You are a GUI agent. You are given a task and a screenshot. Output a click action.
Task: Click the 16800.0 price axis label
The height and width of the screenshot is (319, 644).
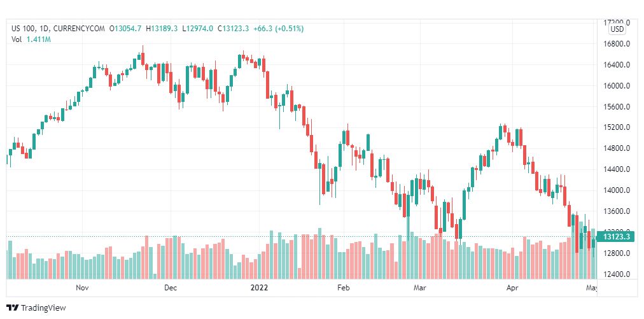pos(616,44)
